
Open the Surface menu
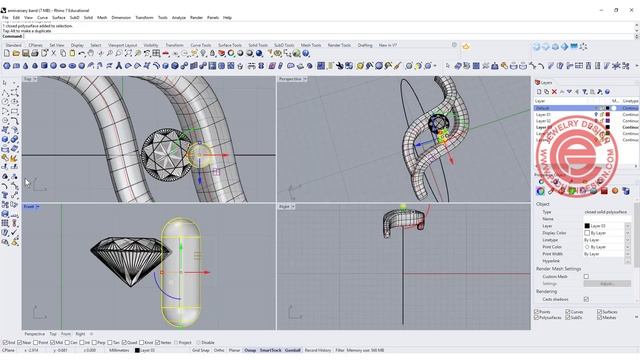(59, 18)
